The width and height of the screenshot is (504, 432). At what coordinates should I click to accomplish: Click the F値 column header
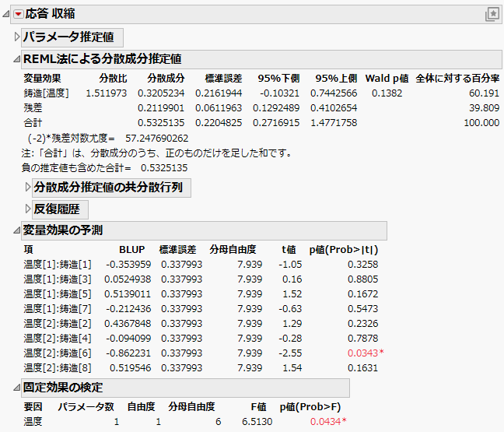click(258, 407)
